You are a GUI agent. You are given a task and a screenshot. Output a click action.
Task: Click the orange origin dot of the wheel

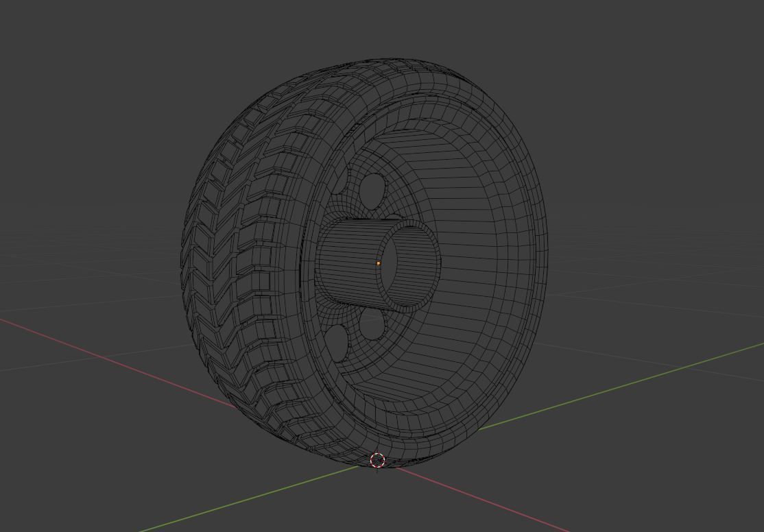[379, 263]
